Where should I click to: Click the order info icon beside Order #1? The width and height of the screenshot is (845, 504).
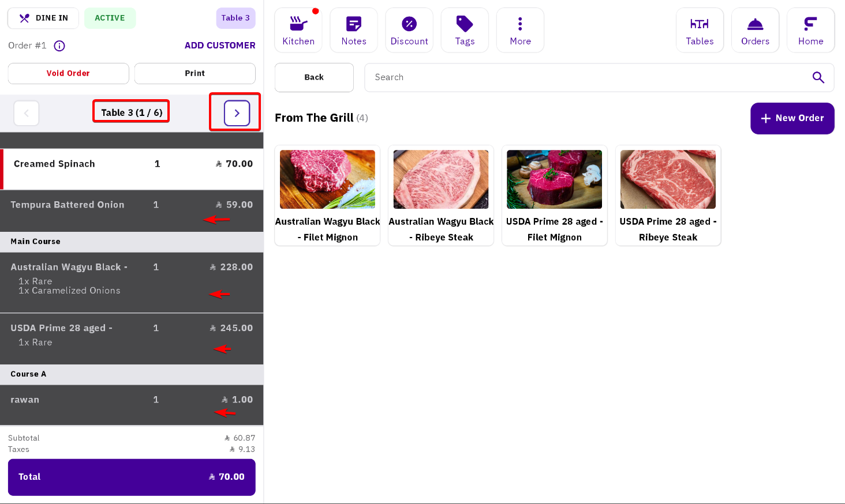(x=59, y=46)
